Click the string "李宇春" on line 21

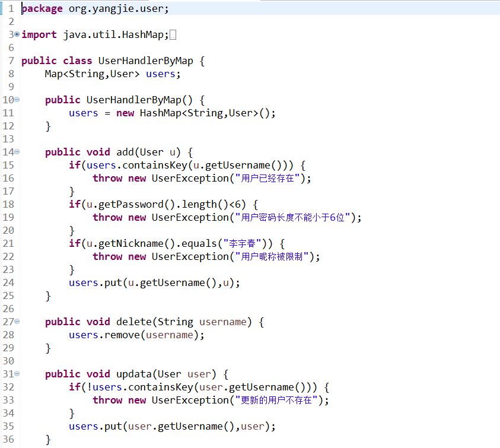click(x=243, y=244)
